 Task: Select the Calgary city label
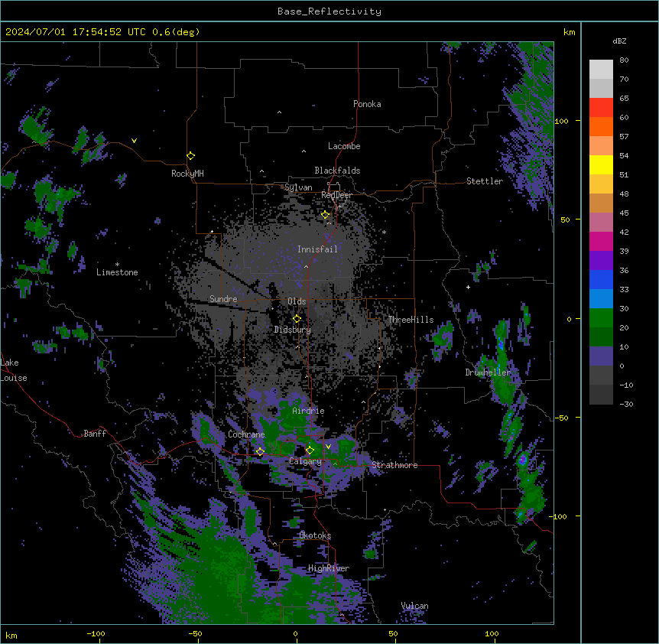305,461
